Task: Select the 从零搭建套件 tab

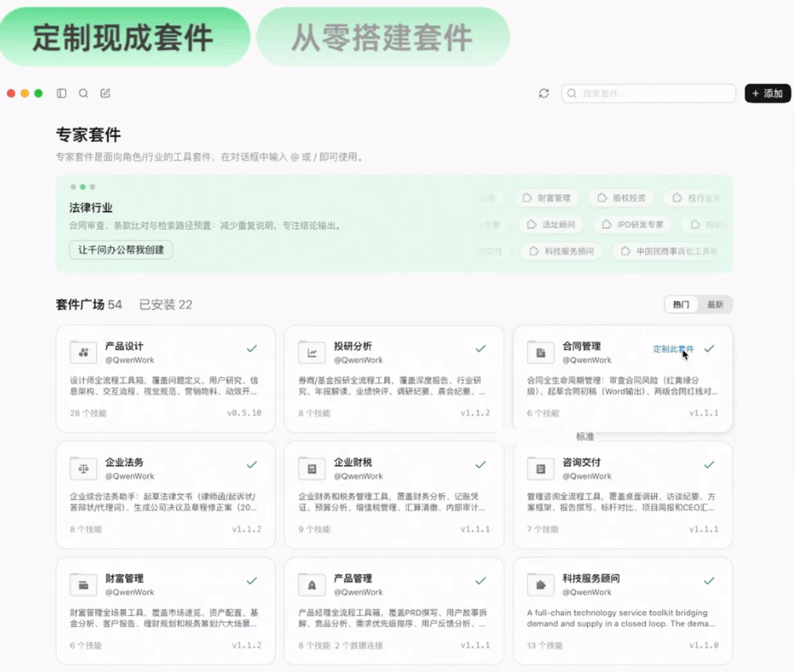Action: pos(383,37)
